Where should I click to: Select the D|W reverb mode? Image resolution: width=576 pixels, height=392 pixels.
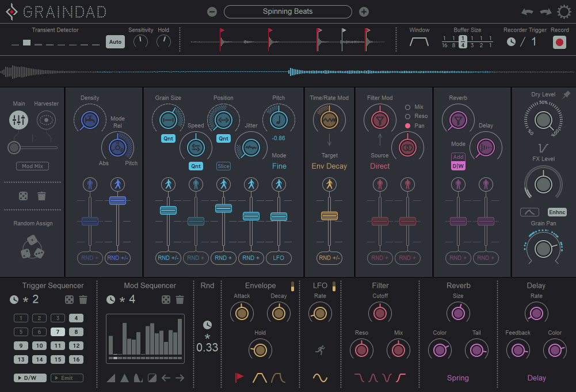click(458, 166)
